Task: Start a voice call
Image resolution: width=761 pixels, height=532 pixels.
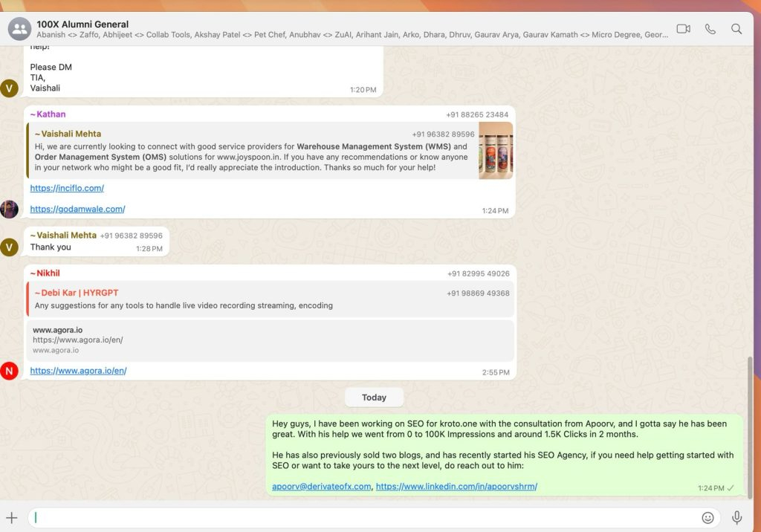Action: [710, 28]
